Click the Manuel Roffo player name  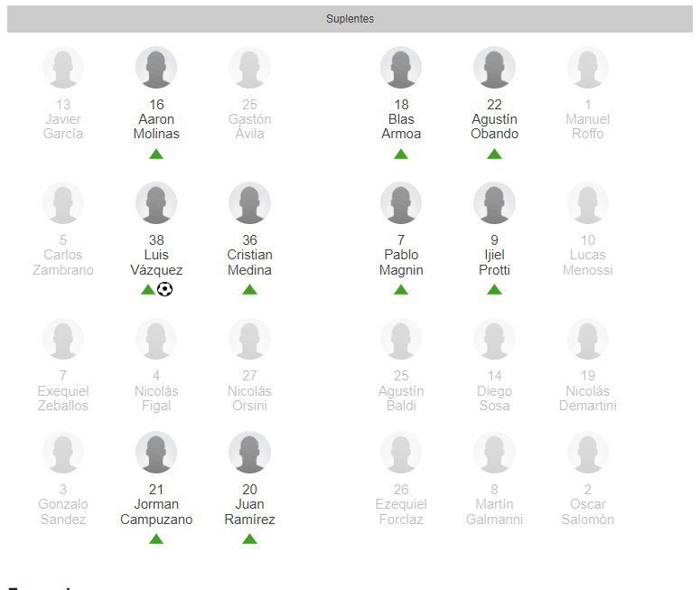(x=587, y=126)
